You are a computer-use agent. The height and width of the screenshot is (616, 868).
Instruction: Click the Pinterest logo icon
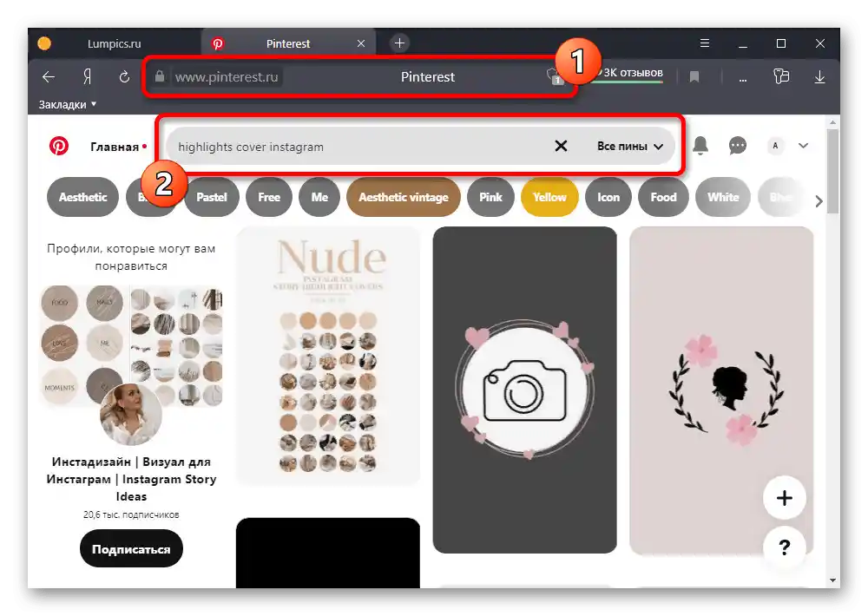pos(59,146)
